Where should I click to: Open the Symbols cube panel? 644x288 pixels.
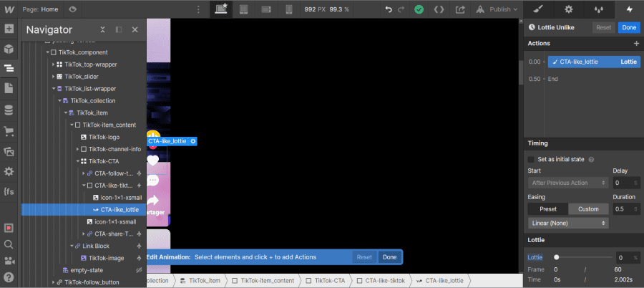[x=9, y=49]
